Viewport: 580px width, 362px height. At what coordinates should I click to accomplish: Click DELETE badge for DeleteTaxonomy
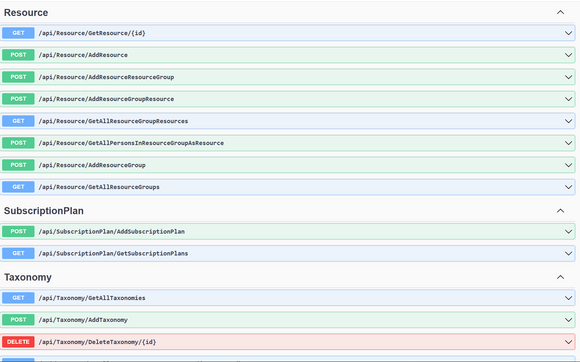[x=18, y=342]
